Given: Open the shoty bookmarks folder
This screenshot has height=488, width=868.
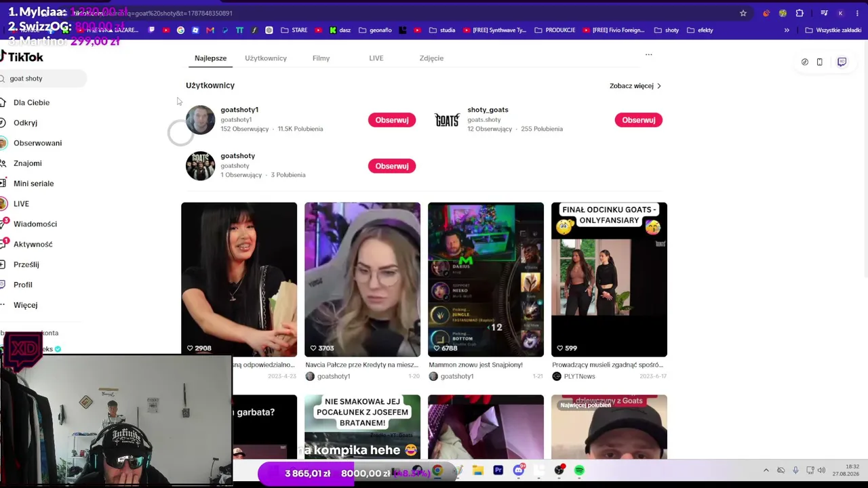Looking at the screenshot, I should (667, 30).
